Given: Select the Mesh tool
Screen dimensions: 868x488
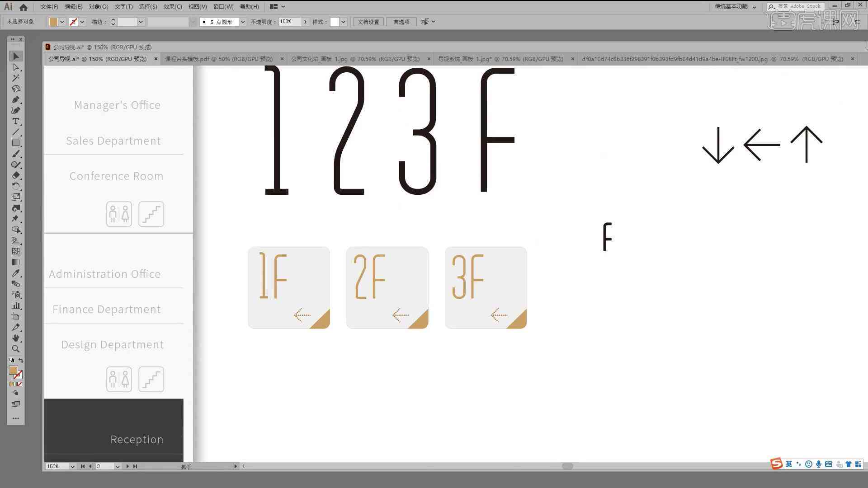Looking at the screenshot, I should 16,252.
